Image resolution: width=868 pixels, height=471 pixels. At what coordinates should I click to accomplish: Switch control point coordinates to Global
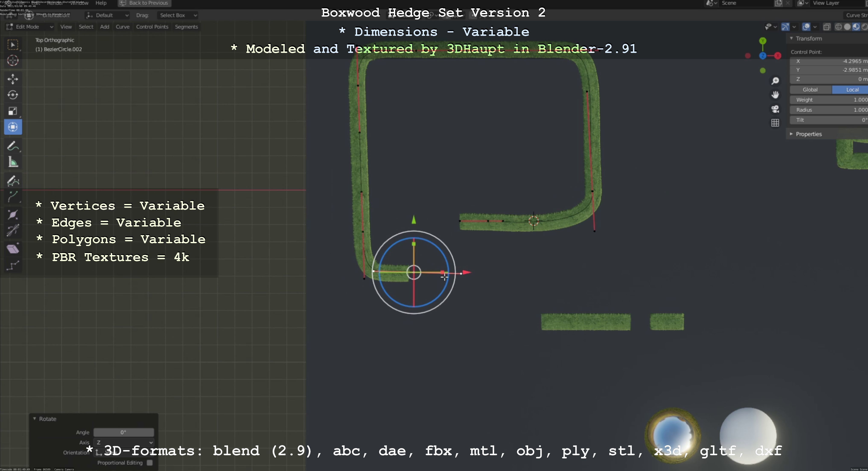click(x=810, y=90)
